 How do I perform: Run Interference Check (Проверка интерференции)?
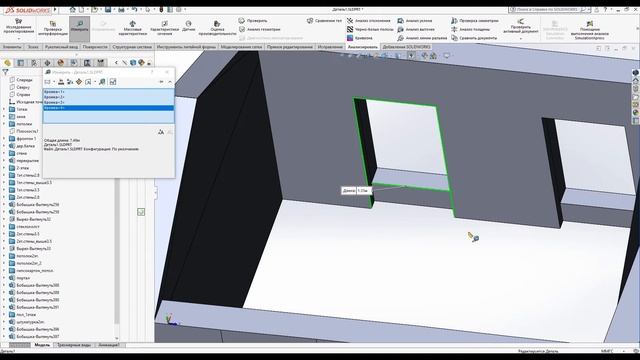[53, 28]
